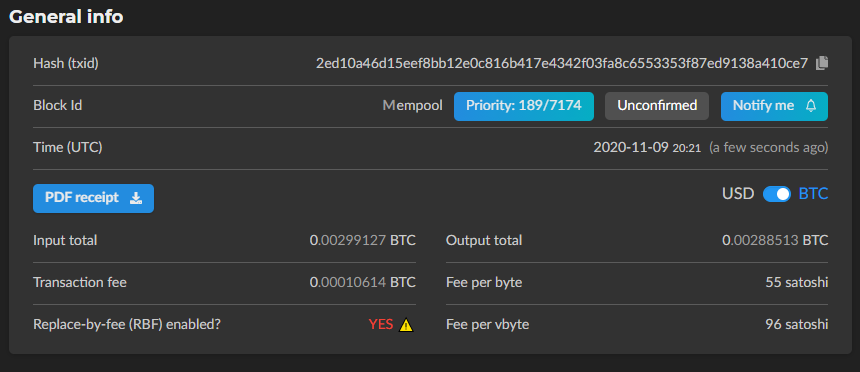Download the PDF receipt

93,198
